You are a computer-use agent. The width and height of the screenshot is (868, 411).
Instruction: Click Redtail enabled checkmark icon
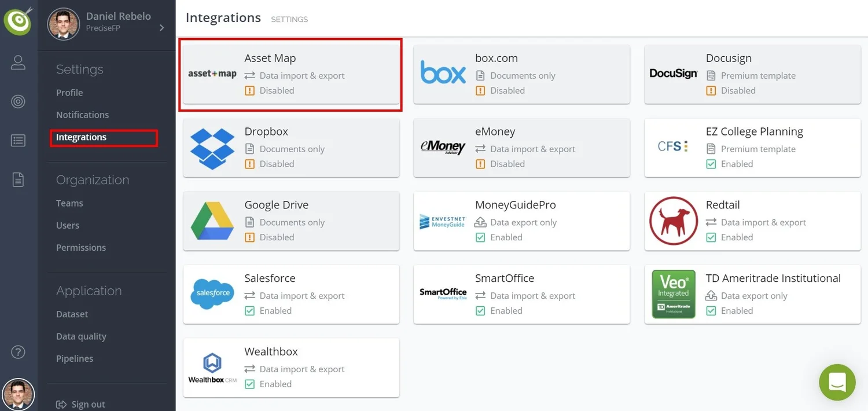[711, 237]
